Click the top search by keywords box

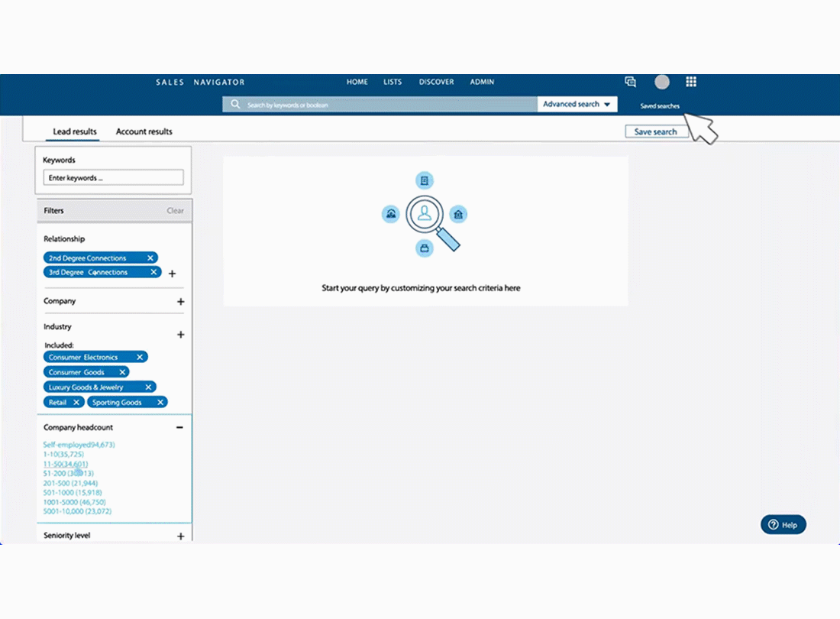pos(380,104)
